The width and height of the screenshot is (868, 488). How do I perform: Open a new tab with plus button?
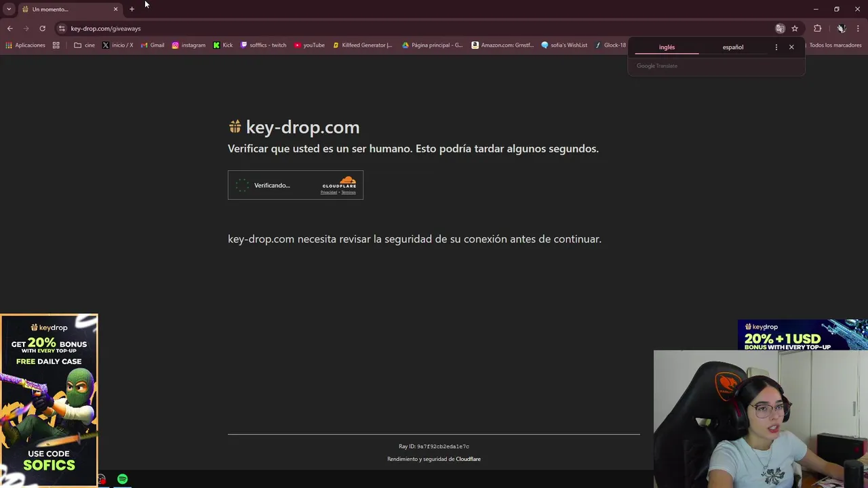[x=132, y=9]
